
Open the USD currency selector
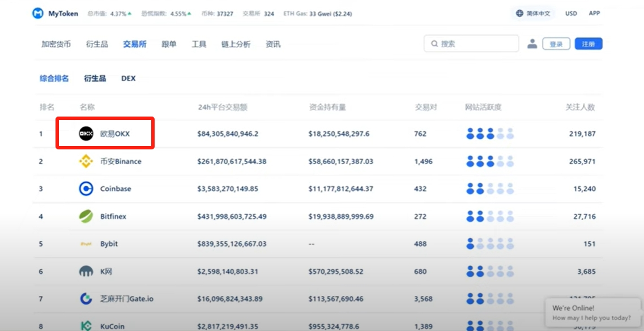tap(571, 14)
